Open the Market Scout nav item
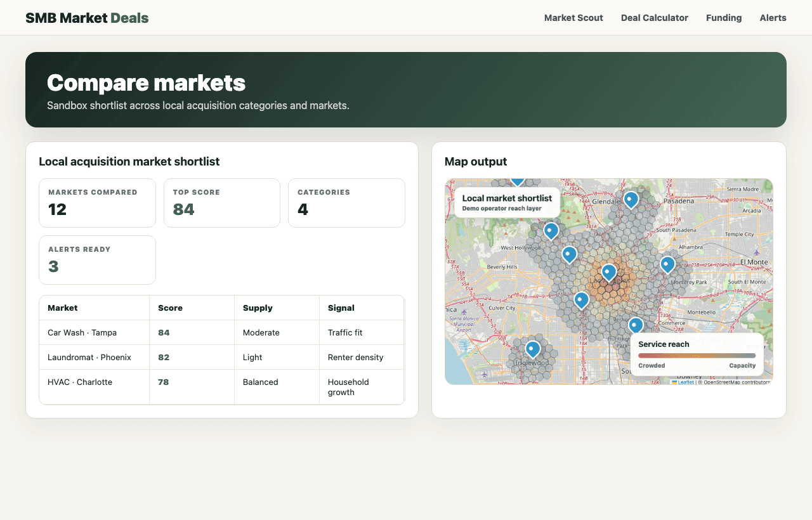Image resolution: width=812 pixels, height=520 pixels. click(x=573, y=18)
